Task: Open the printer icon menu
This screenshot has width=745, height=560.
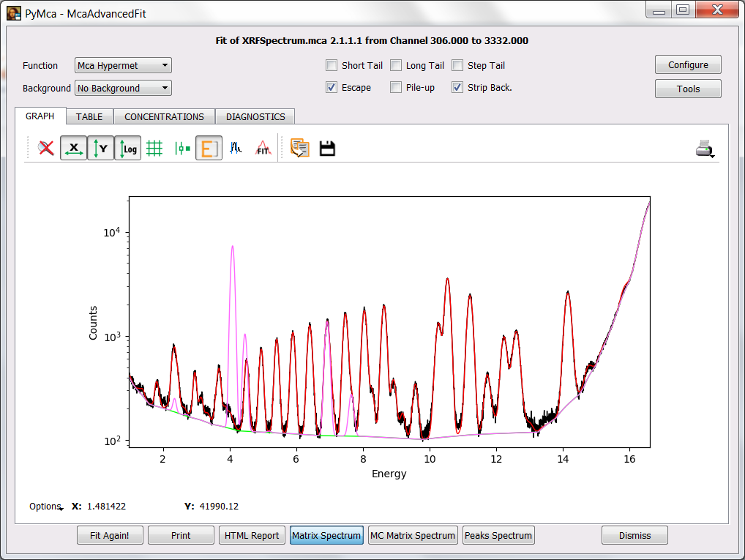Action: (705, 149)
